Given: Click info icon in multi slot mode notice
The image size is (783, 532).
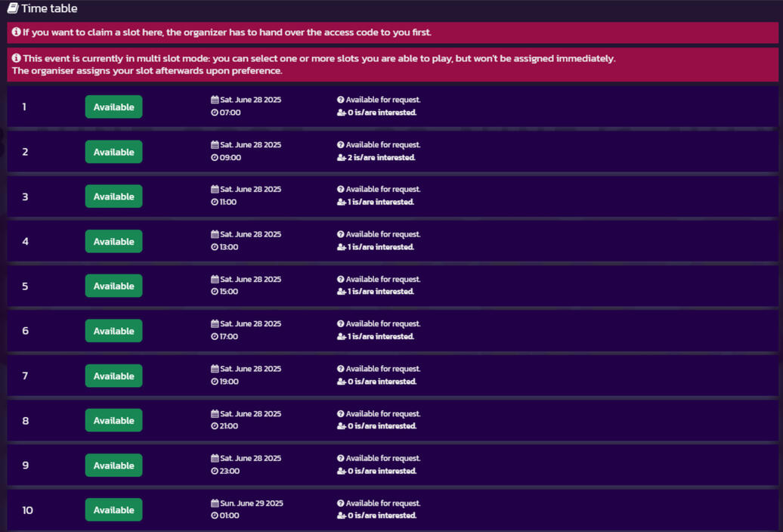Looking at the screenshot, I should pyautogui.click(x=16, y=58).
